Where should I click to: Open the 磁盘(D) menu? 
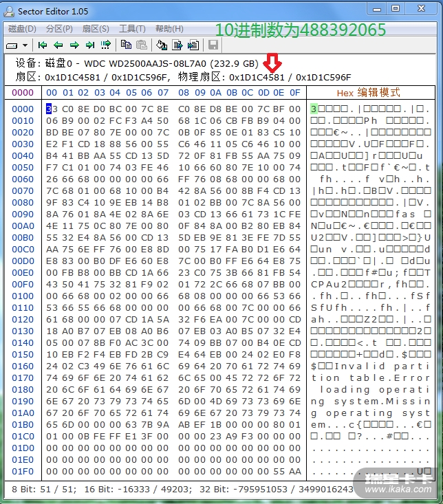[22, 29]
